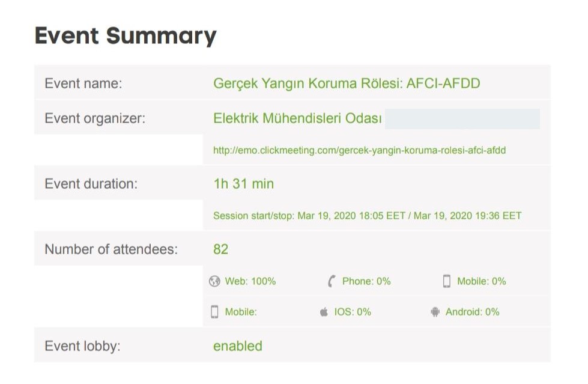
Task: Click the Session start/stop time text
Action: pos(367,216)
